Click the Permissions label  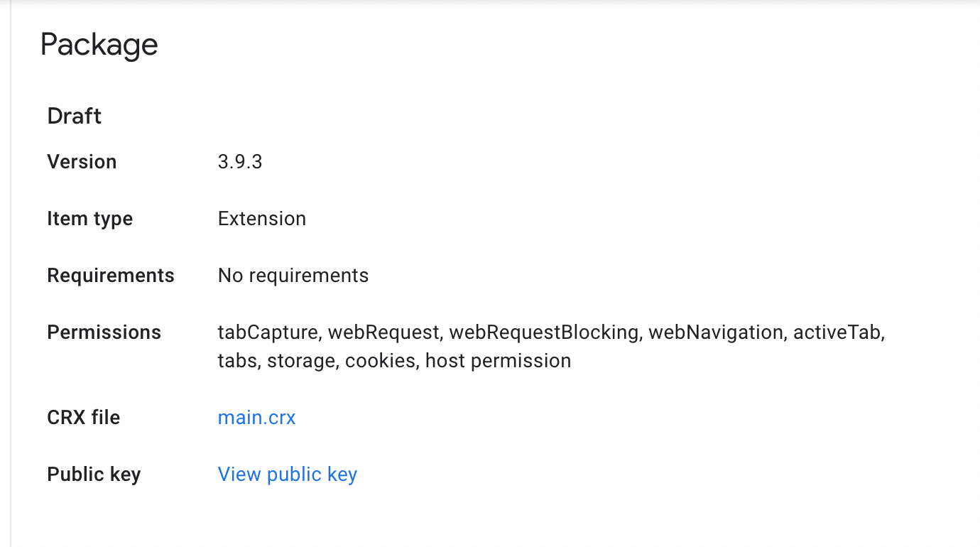point(104,332)
